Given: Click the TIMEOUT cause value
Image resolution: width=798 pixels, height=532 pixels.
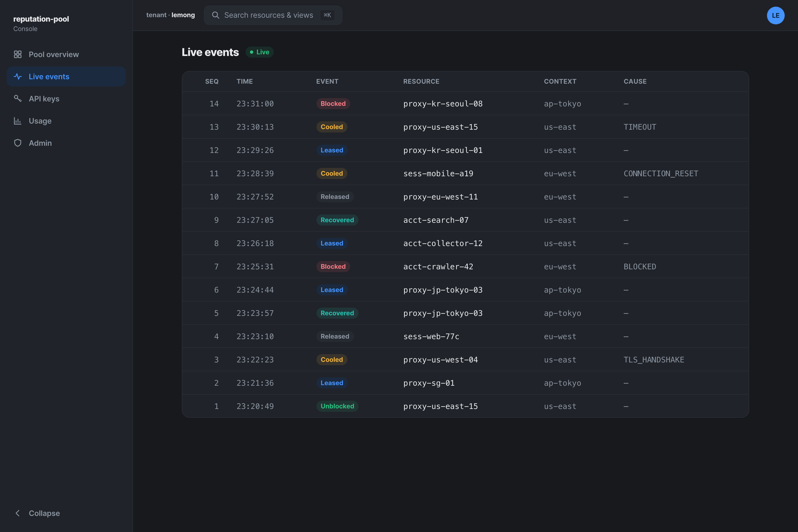Looking at the screenshot, I should [640, 127].
